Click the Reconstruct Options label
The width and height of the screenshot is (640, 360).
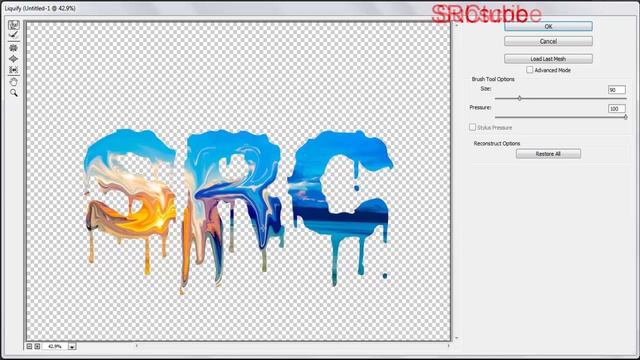[497, 144]
